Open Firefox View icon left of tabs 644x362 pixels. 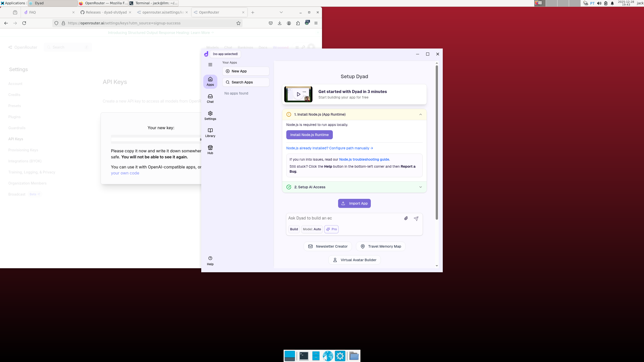tap(15, 12)
